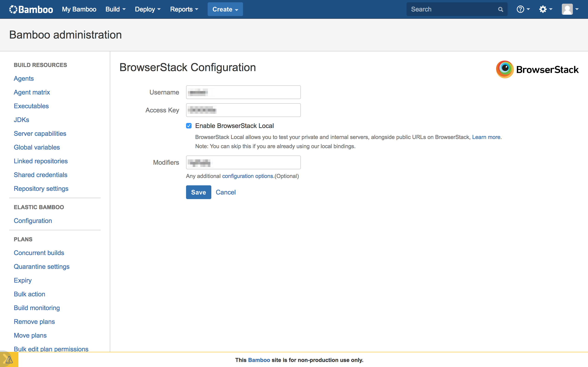Open the Create dropdown button
This screenshot has height=367, width=588.
225,9
